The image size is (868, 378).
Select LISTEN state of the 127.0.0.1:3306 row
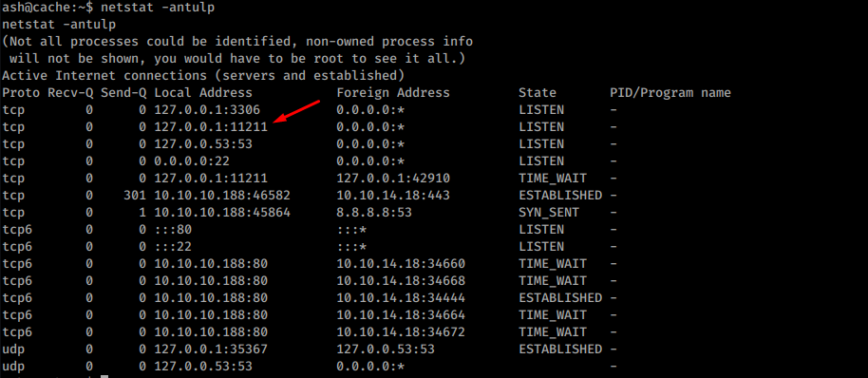click(541, 110)
